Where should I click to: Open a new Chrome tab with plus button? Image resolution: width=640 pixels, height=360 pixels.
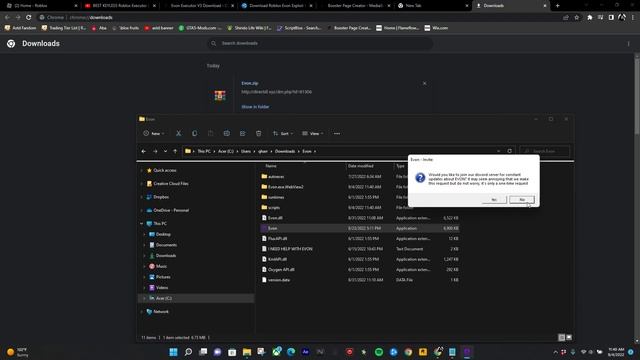pyautogui.click(x=558, y=6)
